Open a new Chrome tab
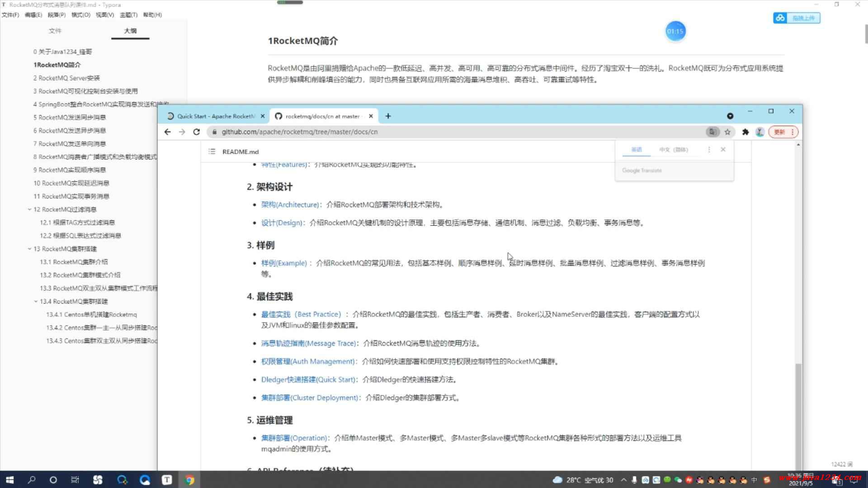The height and width of the screenshot is (488, 868). 388,116
